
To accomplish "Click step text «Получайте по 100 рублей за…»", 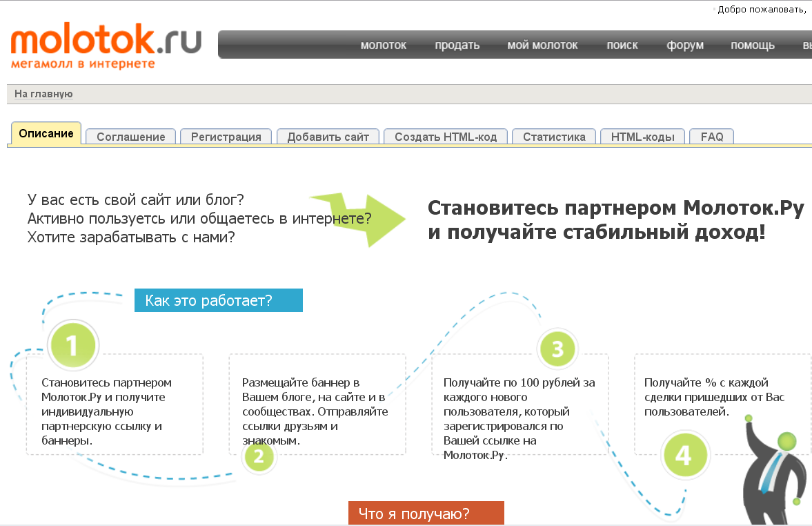I will [519, 419].
